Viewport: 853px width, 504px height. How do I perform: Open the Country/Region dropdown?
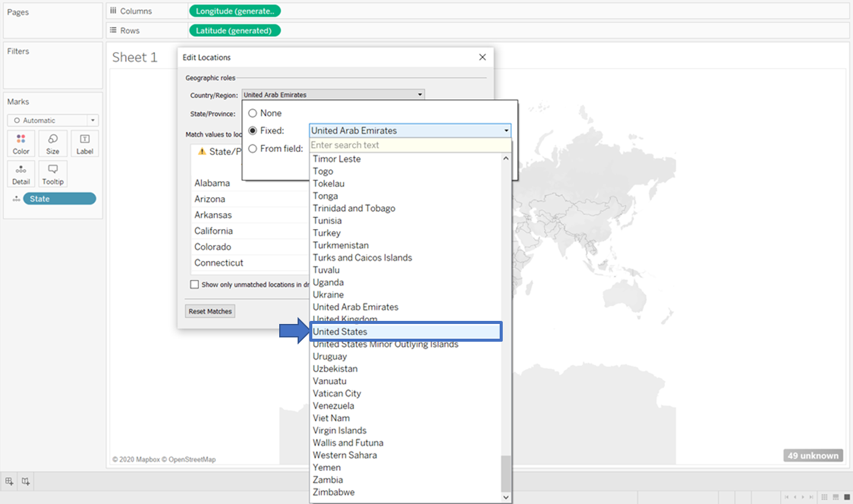[x=333, y=95]
